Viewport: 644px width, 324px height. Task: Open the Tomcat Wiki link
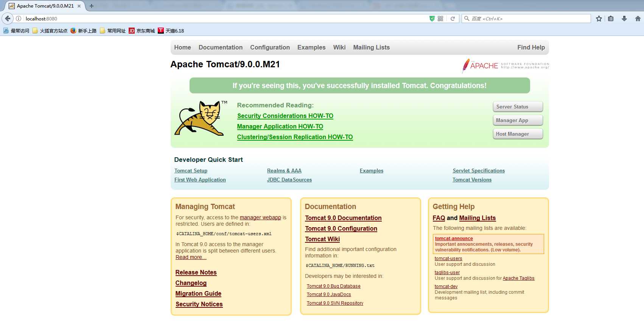(322, 239)
